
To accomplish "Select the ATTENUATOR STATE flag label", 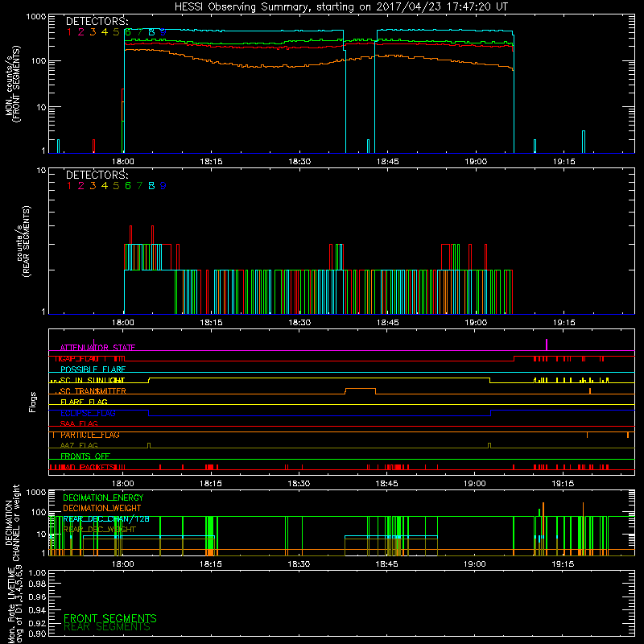I will pyautogui.click(x=97, y=348).
